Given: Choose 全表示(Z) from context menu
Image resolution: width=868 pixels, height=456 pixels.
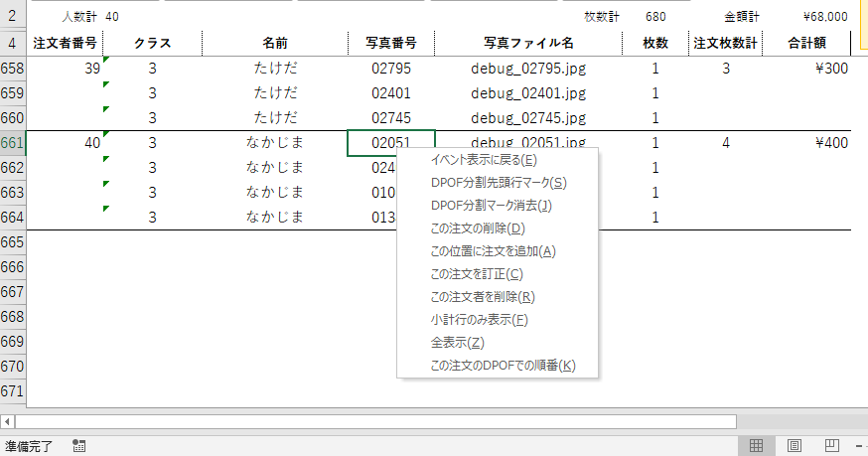Looking at the screenshot, I should 498,343.
